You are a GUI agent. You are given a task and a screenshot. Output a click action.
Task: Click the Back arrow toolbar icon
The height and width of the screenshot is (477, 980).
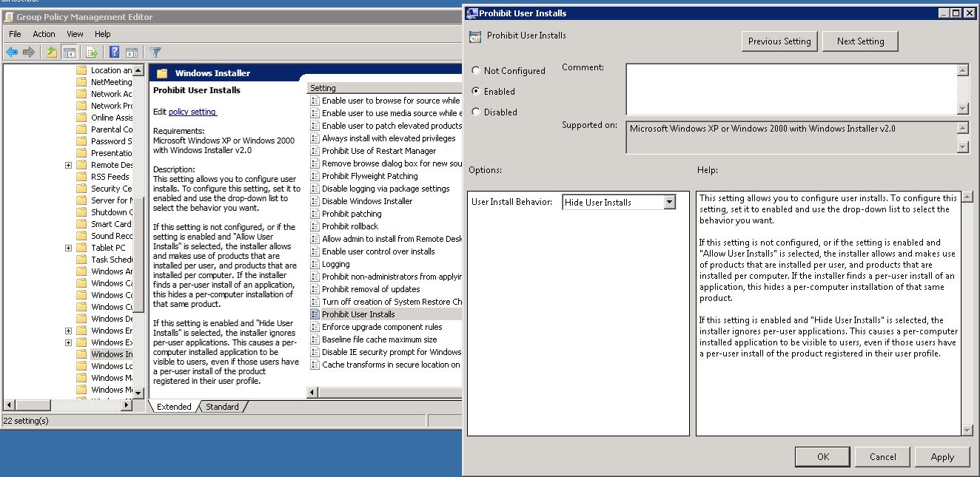coord(12,52)
